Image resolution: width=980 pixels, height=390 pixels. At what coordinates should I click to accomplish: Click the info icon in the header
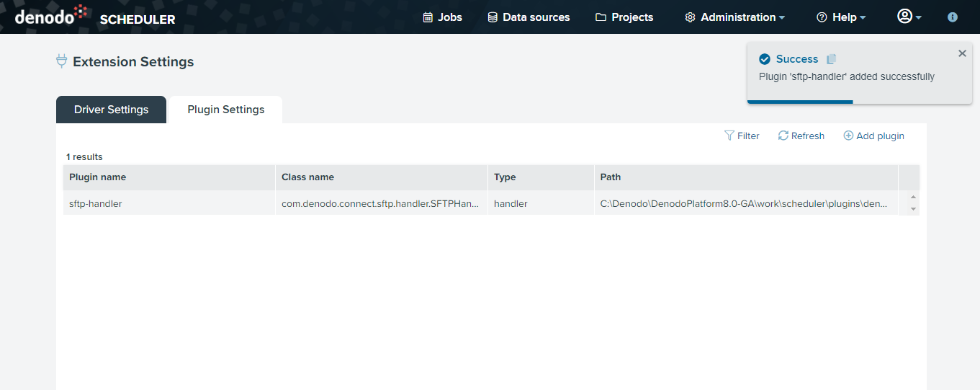[x=953, y=17]
